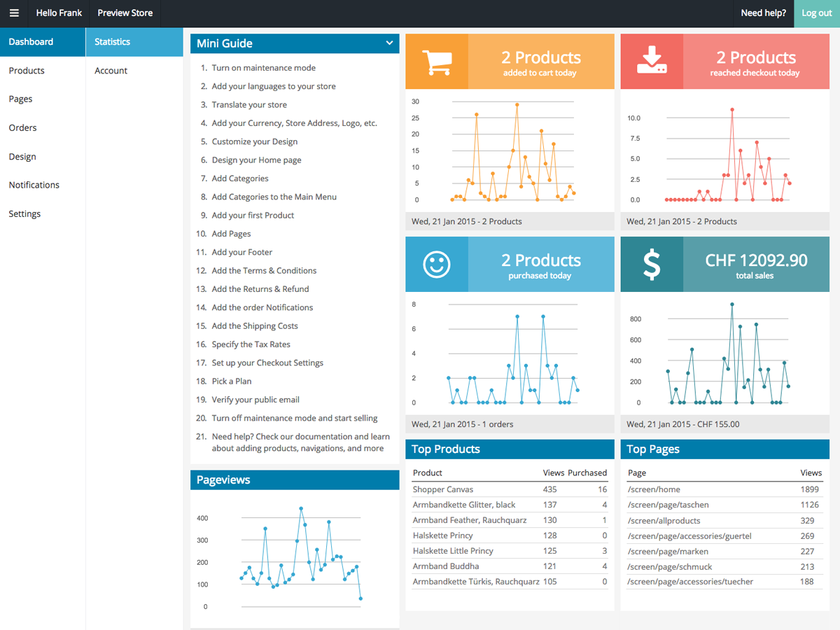This screenshot has height=630, width=840.
Task: Open the Pick a Plan guide step
Action: pos(232,381)
